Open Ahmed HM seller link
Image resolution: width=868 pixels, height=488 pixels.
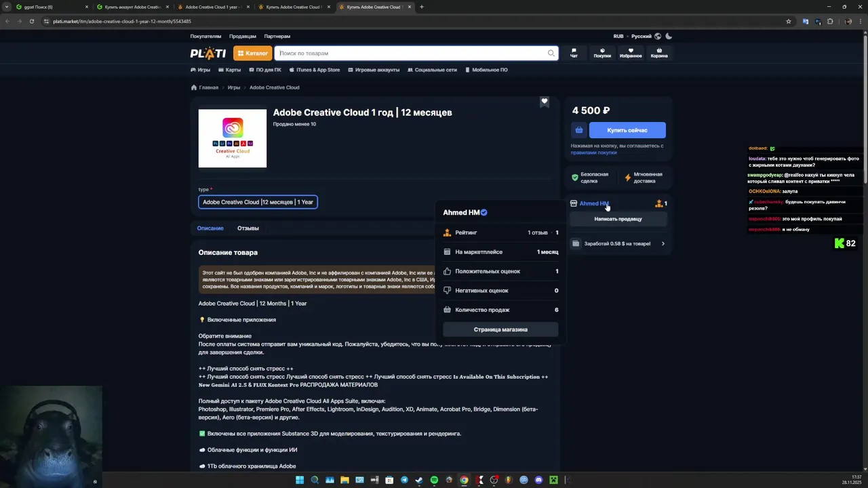(x=594, y=203)
